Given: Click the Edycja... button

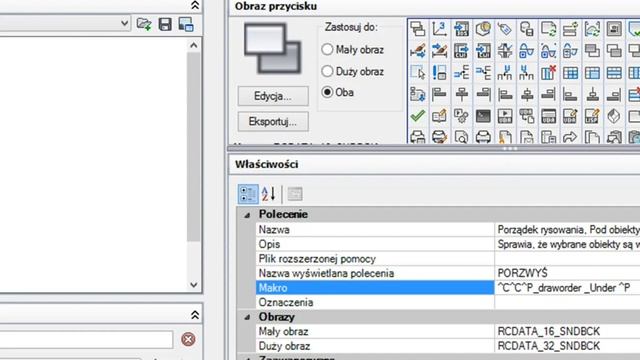Looking at the screenshot, I should pyautogui.click(x=273, y=96).
